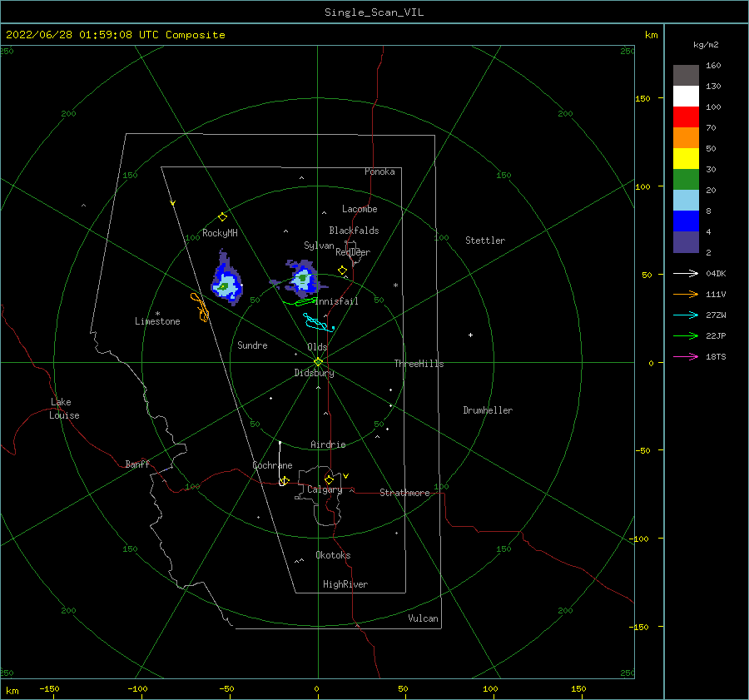The height and width of the screenshot is (700, 749).
Task: Click the kg/m2 legend unit label
Action: [706, 45]
